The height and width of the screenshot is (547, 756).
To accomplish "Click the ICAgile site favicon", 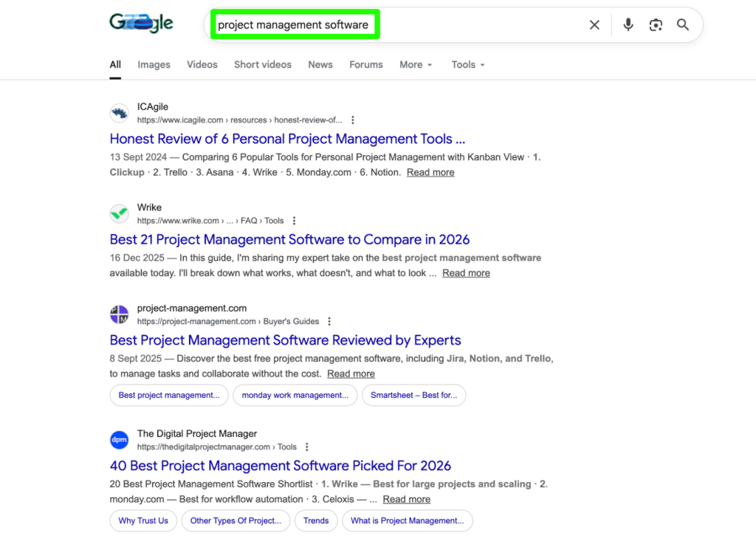I will tap(119, 112).
